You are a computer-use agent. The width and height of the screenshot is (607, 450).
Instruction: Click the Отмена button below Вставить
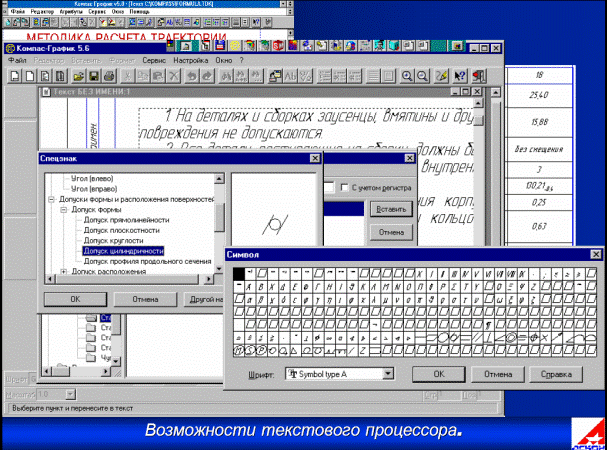point(391,232)
